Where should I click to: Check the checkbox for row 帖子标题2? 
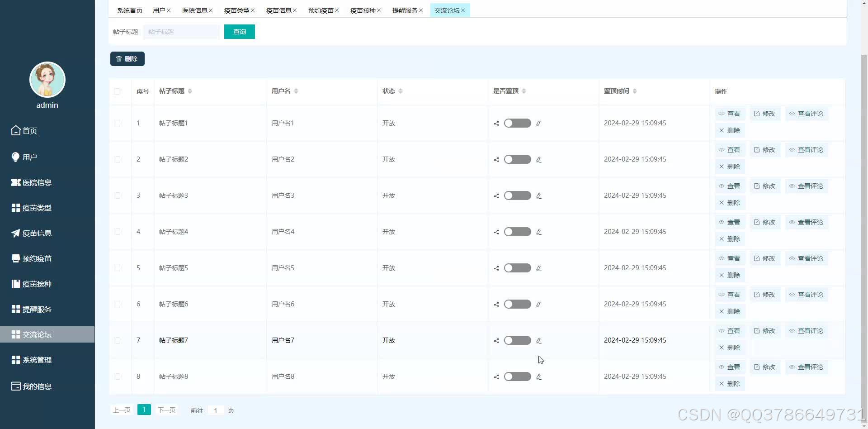117,159
